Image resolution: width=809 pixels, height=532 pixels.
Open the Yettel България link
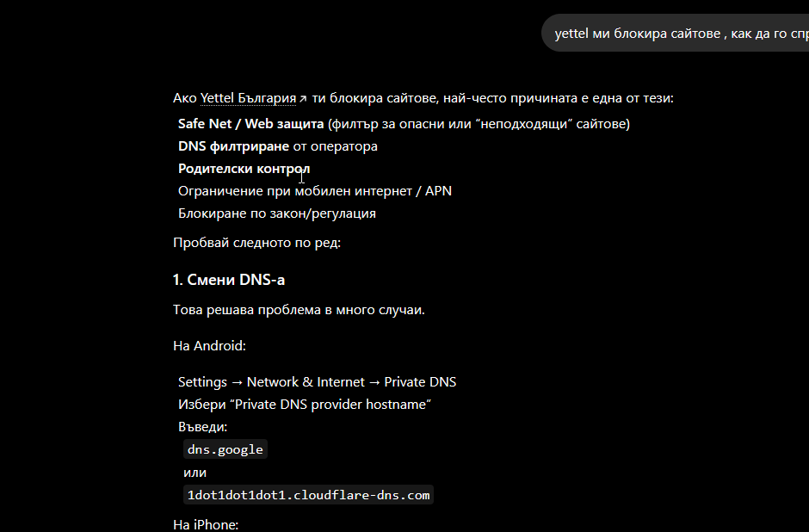248,98
